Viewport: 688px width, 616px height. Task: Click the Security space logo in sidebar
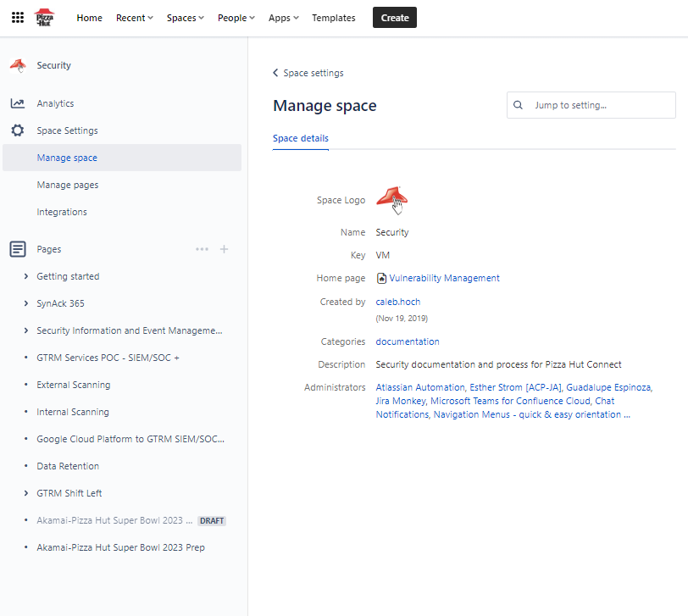(x=18, y=64)
